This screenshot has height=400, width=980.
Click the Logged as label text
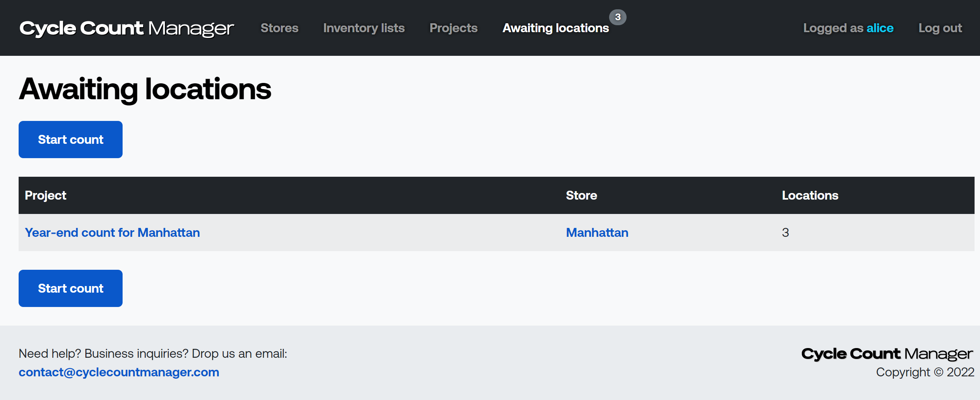(x=833, y=28)
